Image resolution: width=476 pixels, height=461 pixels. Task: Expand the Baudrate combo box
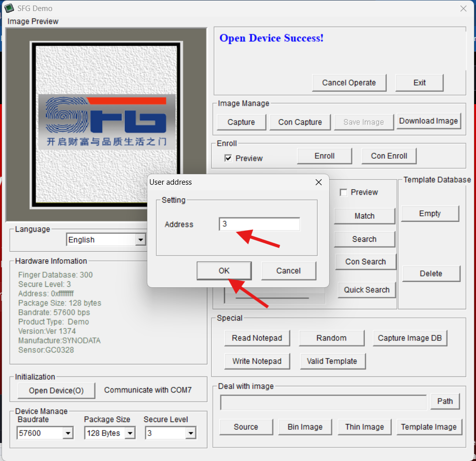coord(68,433)
